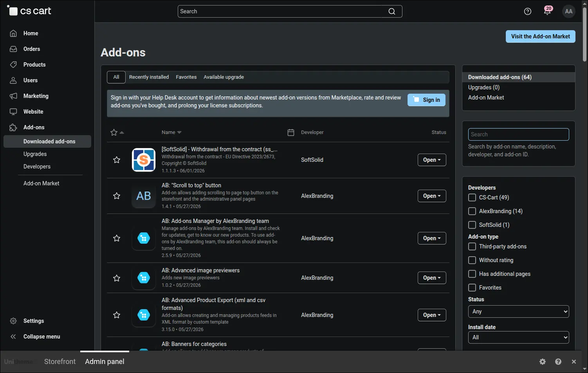Open dropdown for AB Advanced Product Export
This screenshot has width=588, height=373.
[x=432, y=315]
